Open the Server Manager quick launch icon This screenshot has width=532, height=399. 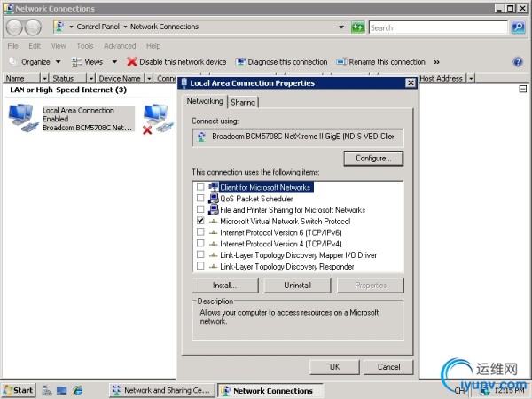coord(47,390)
